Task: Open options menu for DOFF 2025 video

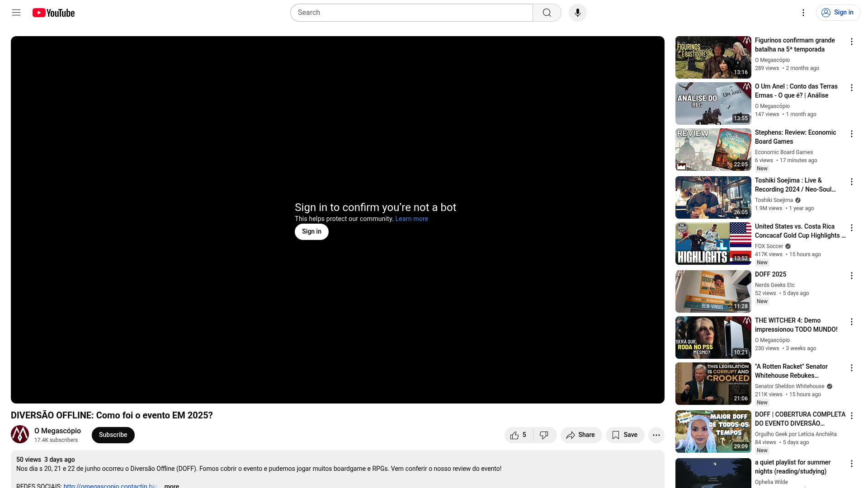Action: pyautogui.click(x=851, y=276)
